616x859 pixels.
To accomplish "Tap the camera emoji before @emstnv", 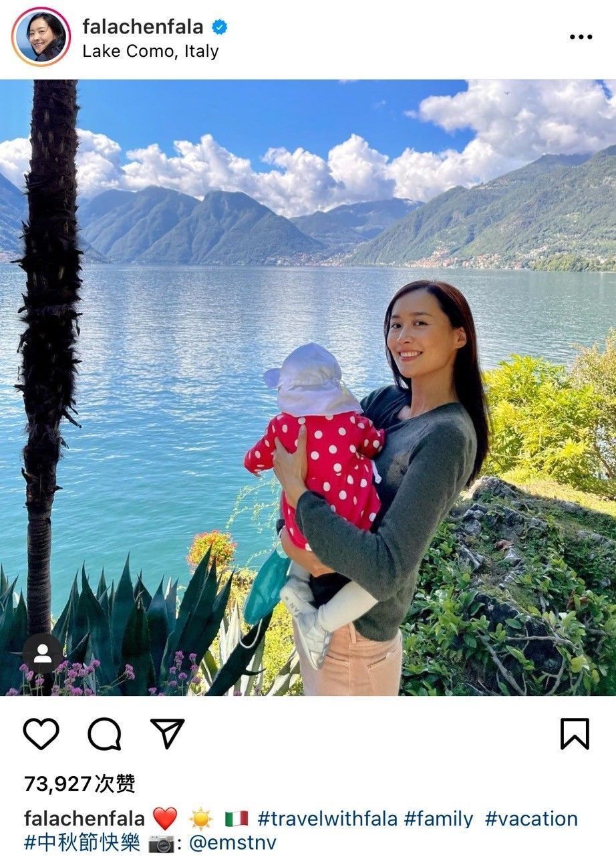I will (x=160, y=842).
